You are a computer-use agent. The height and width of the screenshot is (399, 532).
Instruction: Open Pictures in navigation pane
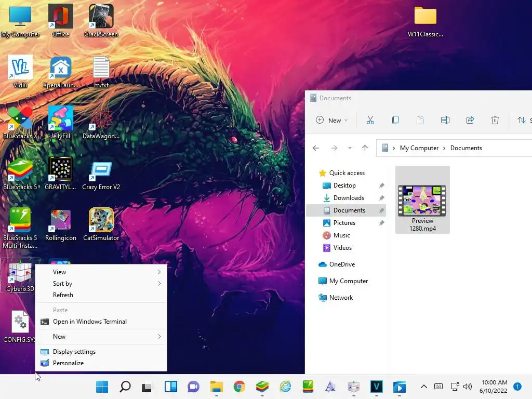point(344,223)
